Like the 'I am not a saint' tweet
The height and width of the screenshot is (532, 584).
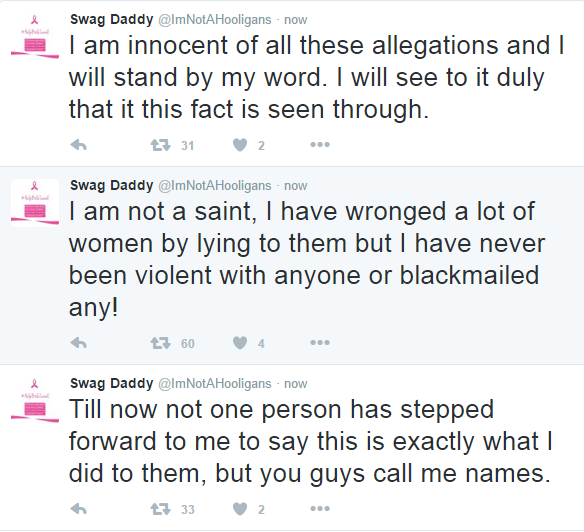pos(240,343)
